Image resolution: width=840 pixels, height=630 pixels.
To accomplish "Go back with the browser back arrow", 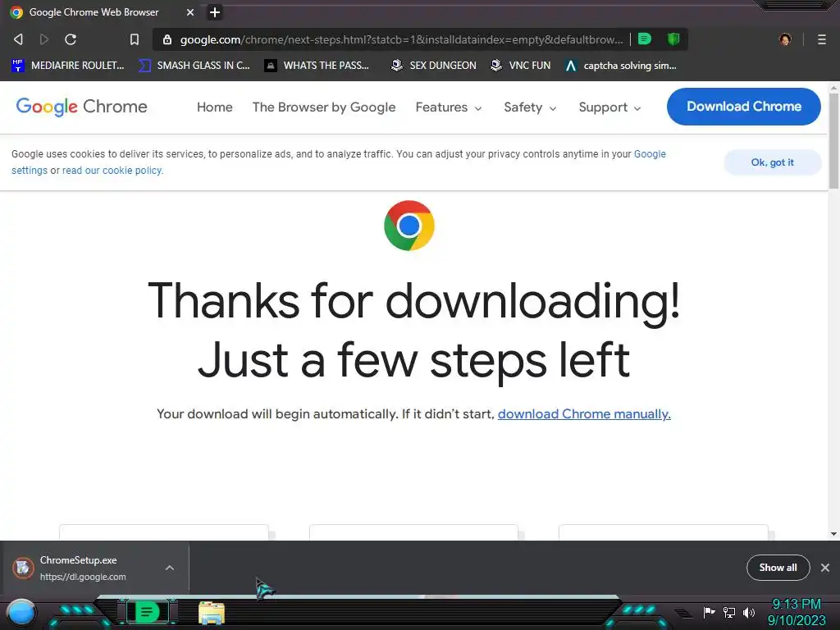I will pyautogui.click(x=18, y=39).
